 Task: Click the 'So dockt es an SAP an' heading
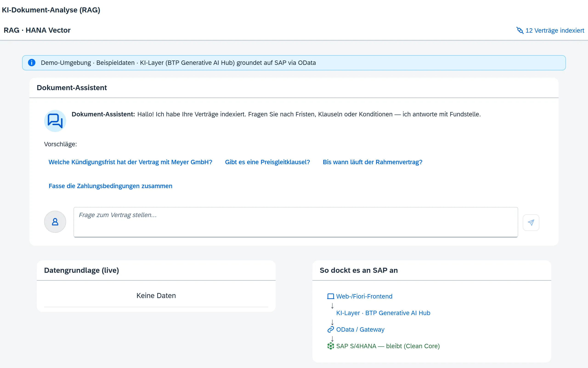(x=359, y=270)
